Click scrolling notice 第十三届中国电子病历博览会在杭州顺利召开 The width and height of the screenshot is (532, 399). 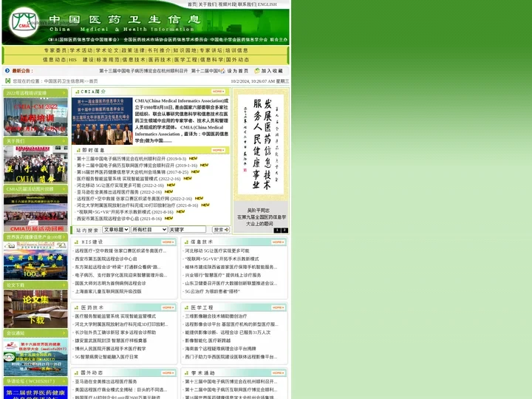click(x=143, y=71)
